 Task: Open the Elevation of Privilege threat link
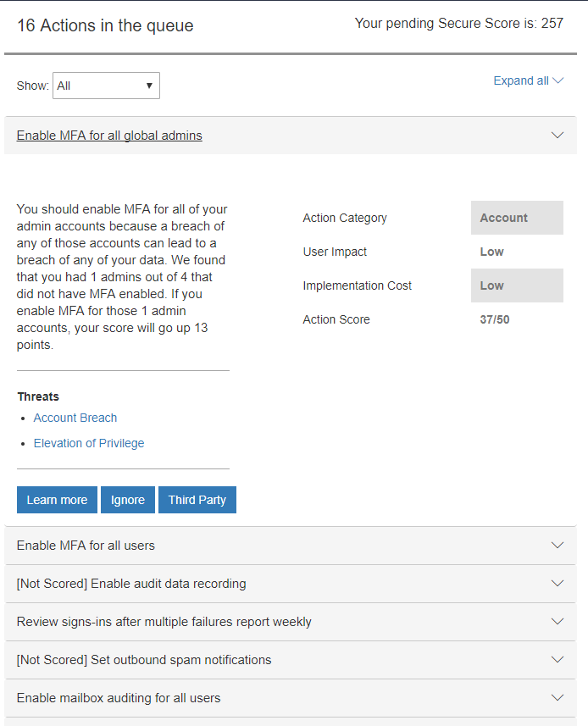[89, 443]
